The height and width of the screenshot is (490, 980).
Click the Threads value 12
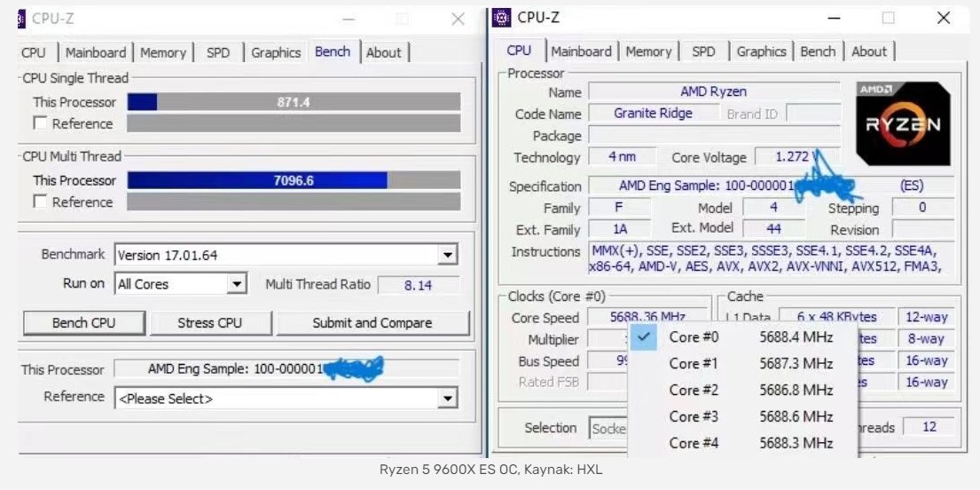pos(929,427)
